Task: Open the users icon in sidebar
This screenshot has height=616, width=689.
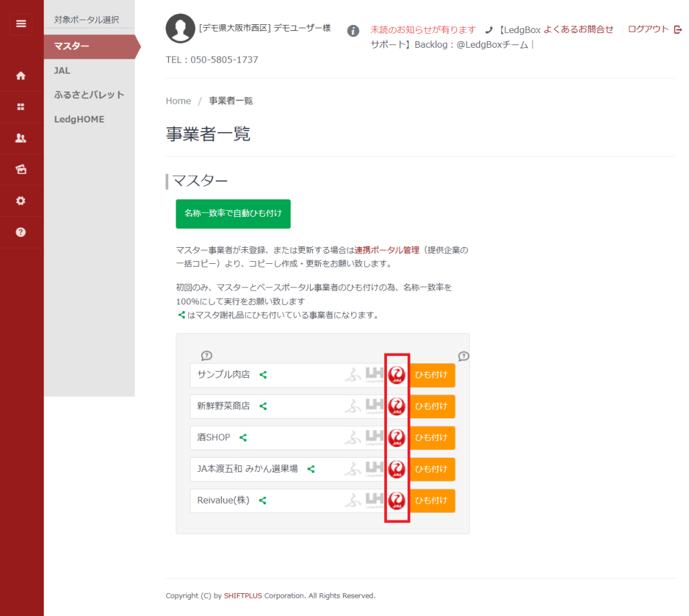Action: [x=21, y=138]
